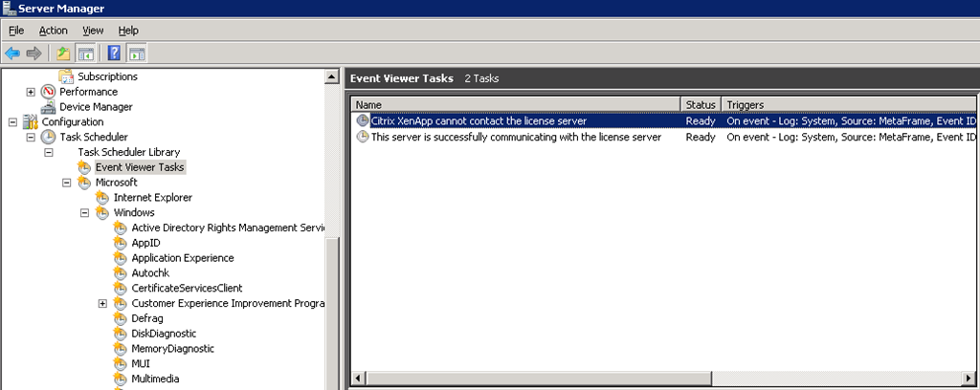Viewport: 980px width, 390px height.
Task: Select Task Scheduler Library in the tree
Action: coord(129,152)
